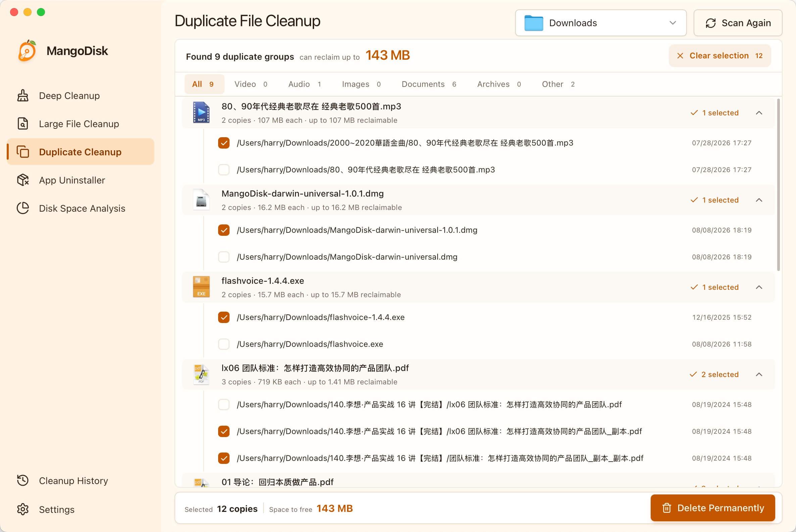Check the Downloads/flashvoice.exe copy

pyautogui.click(x=224, y=344)
